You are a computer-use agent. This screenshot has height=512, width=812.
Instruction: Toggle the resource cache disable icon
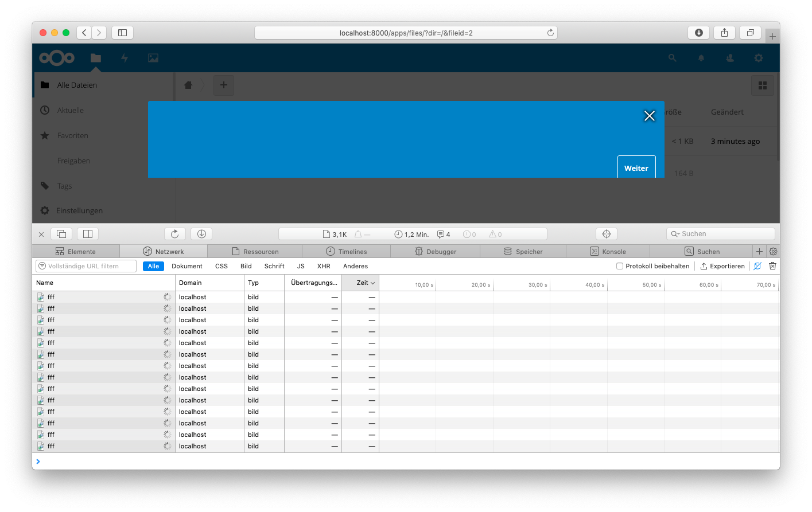[757, 266]
